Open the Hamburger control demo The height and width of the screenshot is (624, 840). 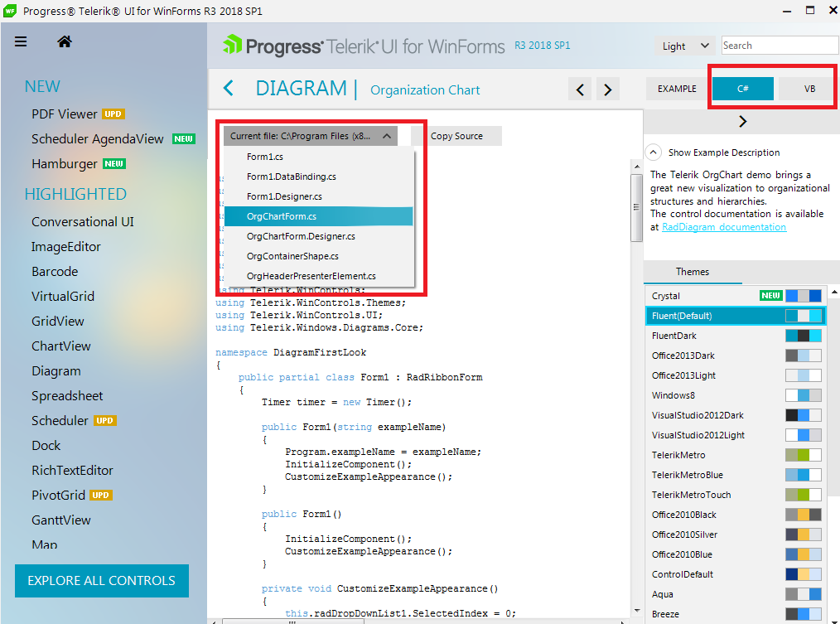click(x=65, y=163)
